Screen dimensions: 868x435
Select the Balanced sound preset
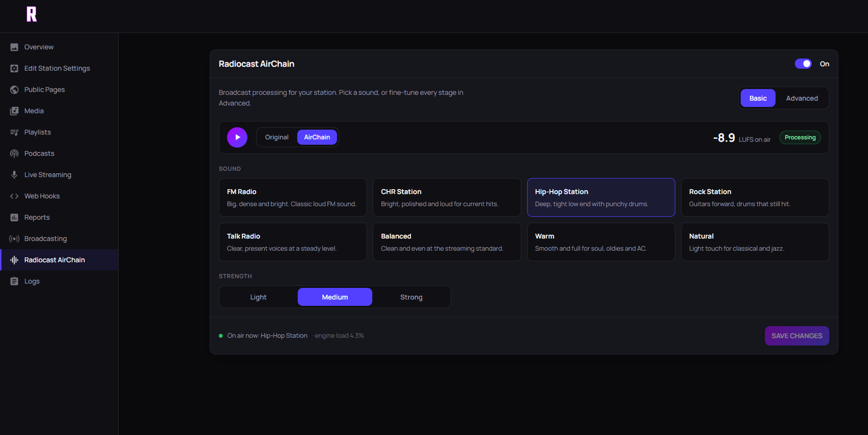(x=447, y=242)
